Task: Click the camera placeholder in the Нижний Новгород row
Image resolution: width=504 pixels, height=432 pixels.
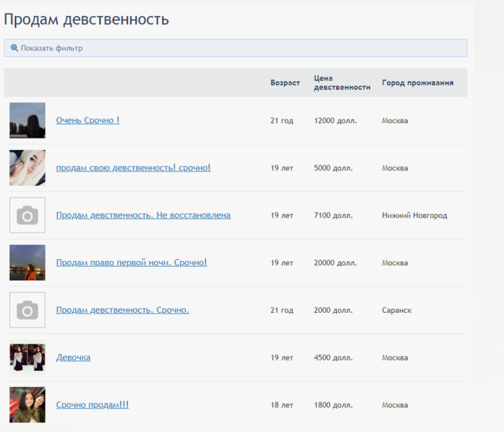Action: 27,215
